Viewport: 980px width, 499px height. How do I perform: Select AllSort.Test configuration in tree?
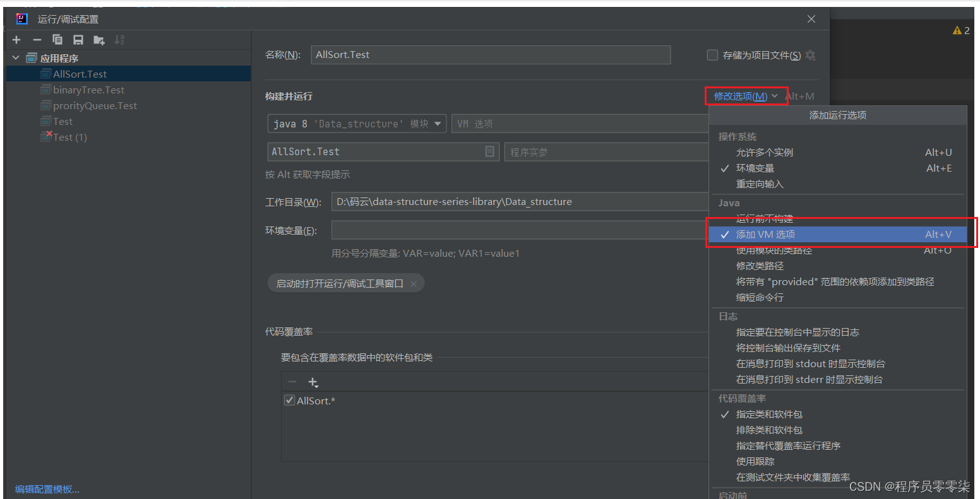click(x=128, y=74)
